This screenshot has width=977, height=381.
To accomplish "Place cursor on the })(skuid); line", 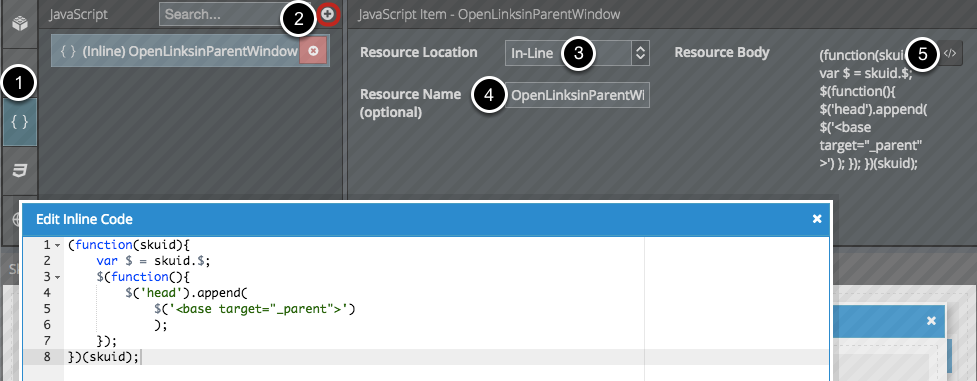I will (105, 357).
